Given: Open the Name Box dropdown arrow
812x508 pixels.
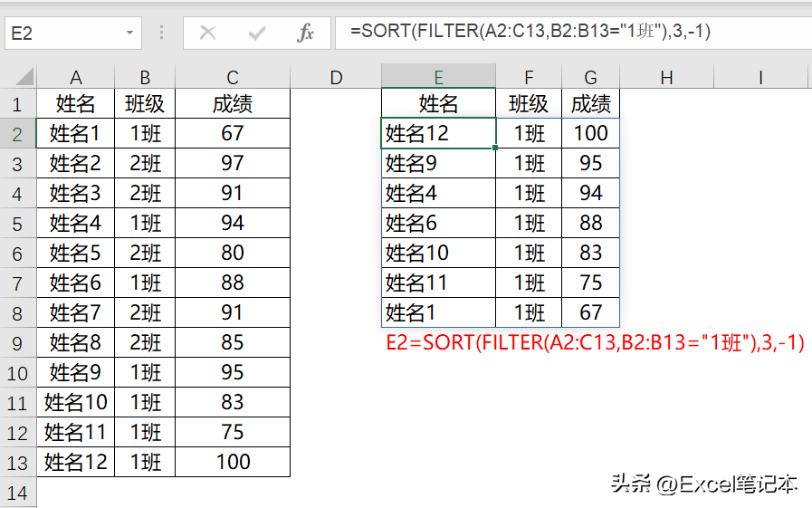Looking at the screenshot, I should (x=129, y=33).
